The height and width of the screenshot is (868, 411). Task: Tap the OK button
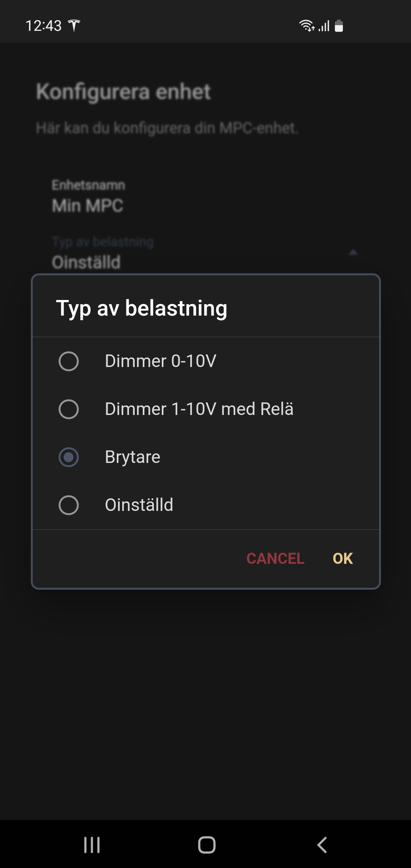[342, 558]
